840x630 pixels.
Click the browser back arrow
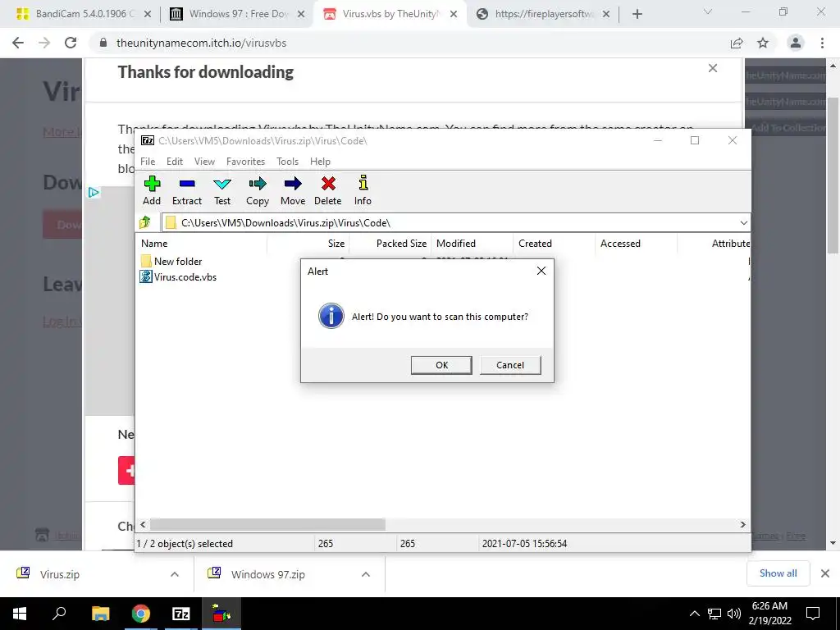pos(18,43)
